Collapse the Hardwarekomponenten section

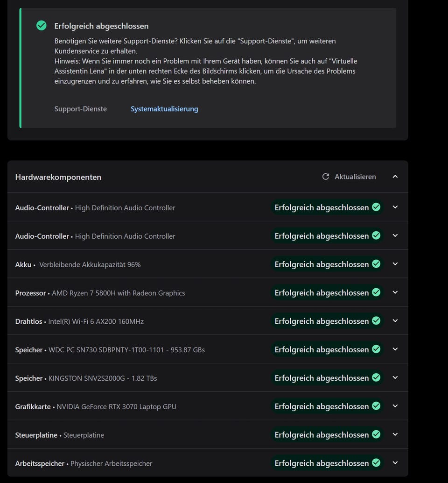pos(395,177)
